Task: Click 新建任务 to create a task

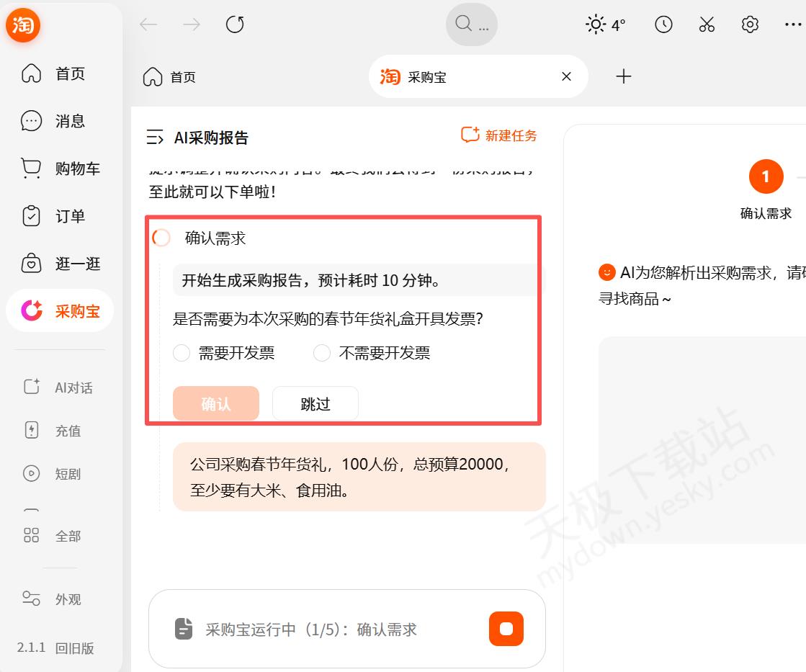Action: pos(500,135)
